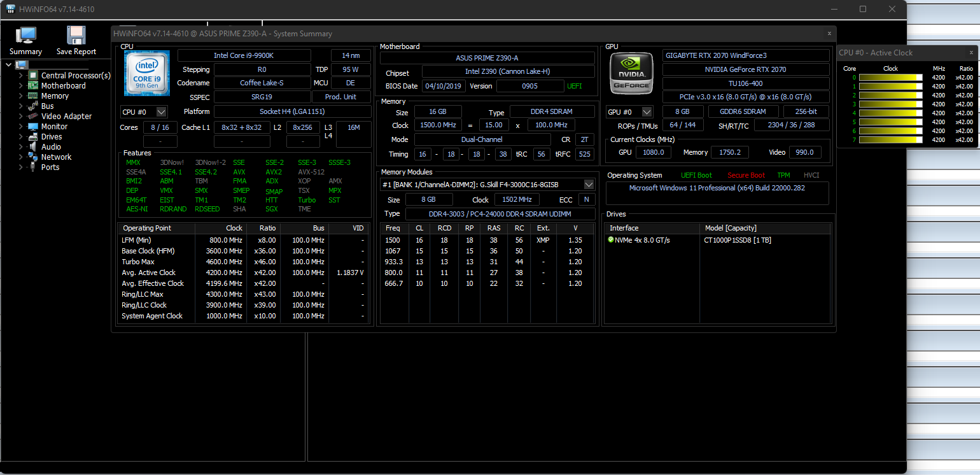
Task: Click the Ring/LLC Max row
Action: 243,294
